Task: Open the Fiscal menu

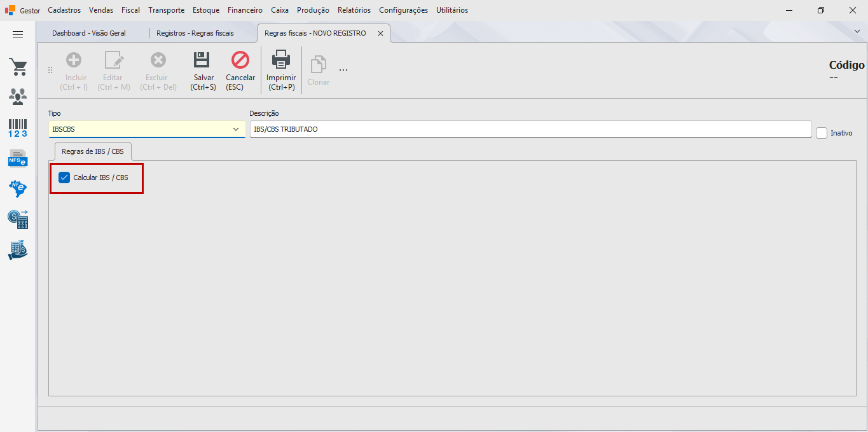Action: click(x=131, y=10)
